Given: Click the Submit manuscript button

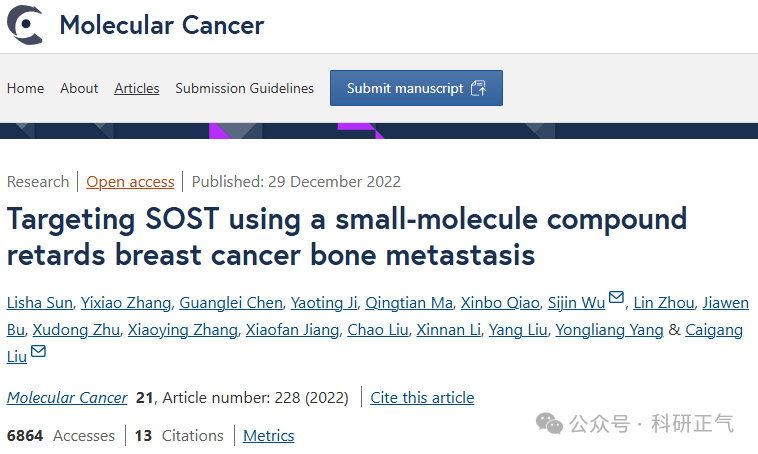Looking at the screenshot, I should coord(416,88).
